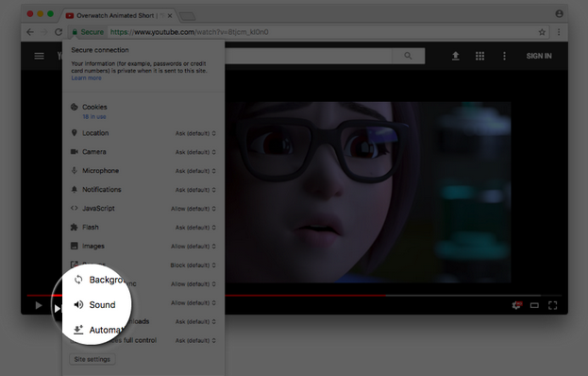Open the Learn more link

(x=86, y=78)
